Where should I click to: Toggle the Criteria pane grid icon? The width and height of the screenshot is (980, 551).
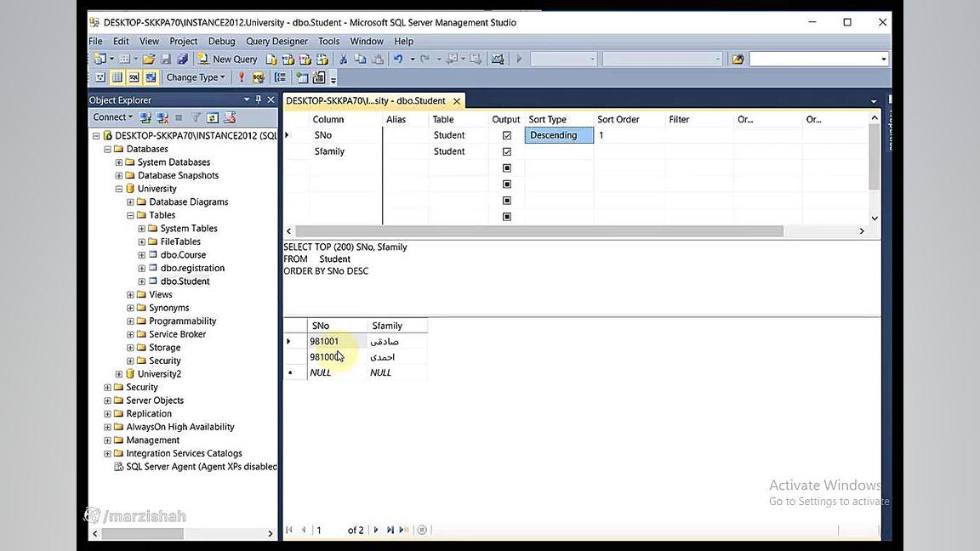117,77
